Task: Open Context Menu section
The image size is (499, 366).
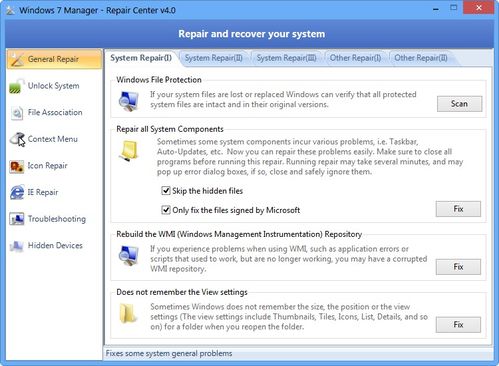Action: 53,139
